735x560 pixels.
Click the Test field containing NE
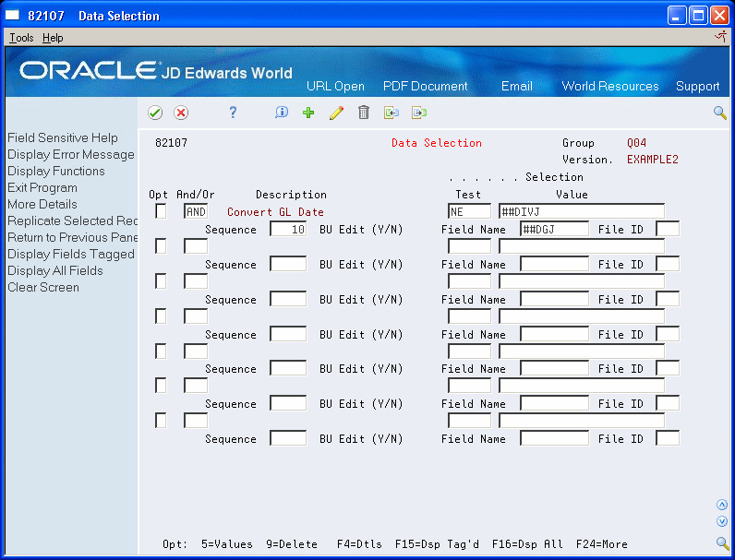pyautogui.click(x=469, y=211)
